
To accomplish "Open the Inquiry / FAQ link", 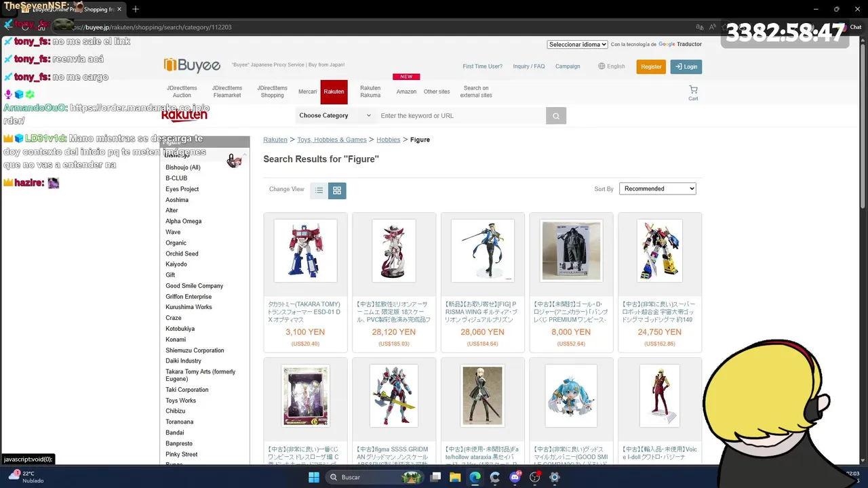I will click(529, 66).
